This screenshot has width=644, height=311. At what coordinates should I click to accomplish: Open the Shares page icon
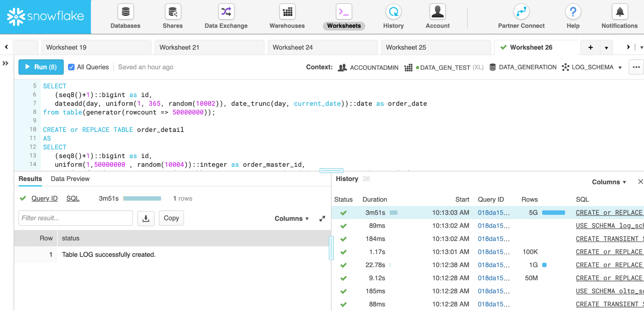pos(173,12)
